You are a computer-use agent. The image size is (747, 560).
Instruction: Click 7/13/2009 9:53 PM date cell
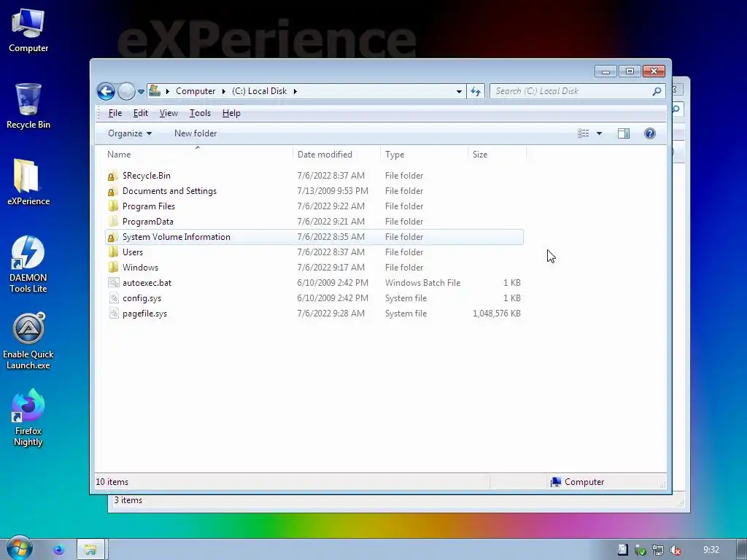coord(333,191)
